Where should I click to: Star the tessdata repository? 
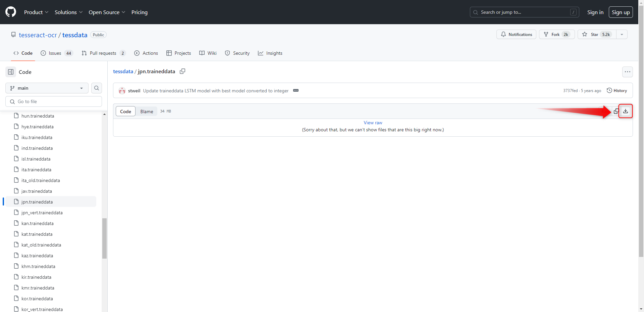point(597,34)
